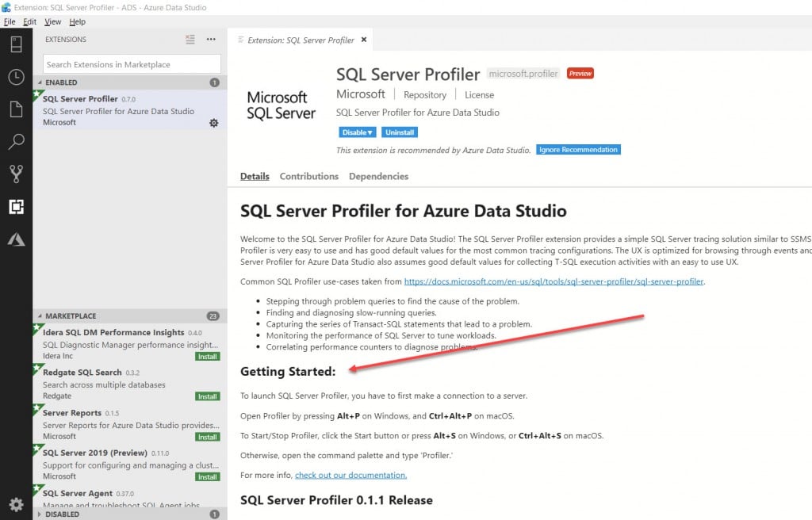Switch to the Details tab
Image resolution: width=812 pixels, height=520 pixels.
[x=255, y=177]
